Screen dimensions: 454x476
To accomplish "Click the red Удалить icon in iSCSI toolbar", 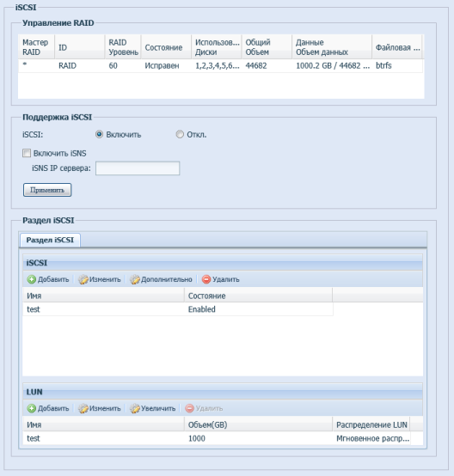I will point(206,279).
